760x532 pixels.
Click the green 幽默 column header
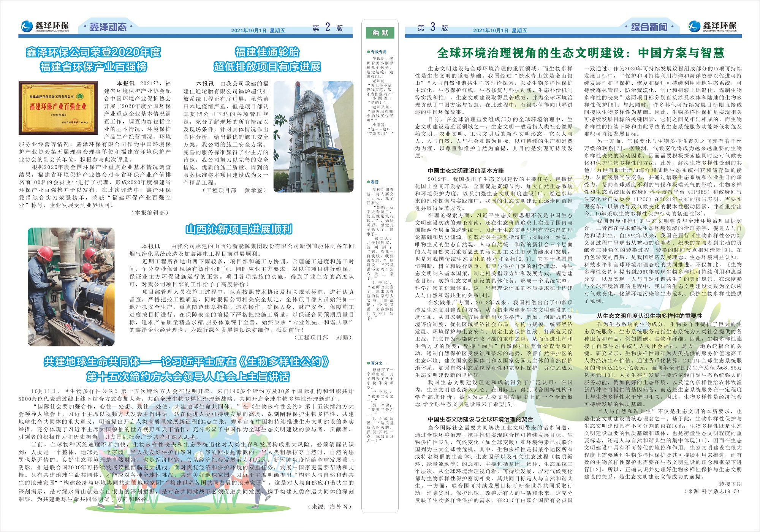coord(380,33)
